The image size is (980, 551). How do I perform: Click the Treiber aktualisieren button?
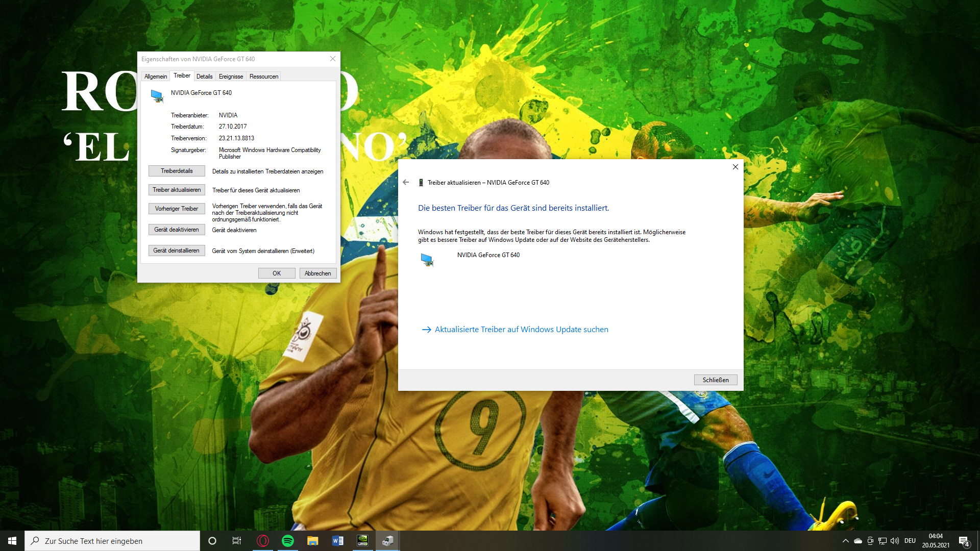pos(177,190)
